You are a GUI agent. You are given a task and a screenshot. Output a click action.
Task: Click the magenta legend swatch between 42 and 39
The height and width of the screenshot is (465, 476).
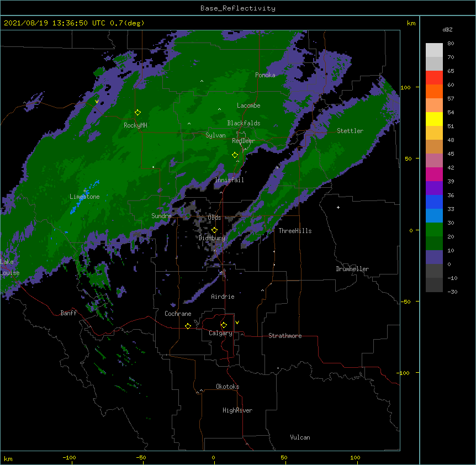pos(434,174)
